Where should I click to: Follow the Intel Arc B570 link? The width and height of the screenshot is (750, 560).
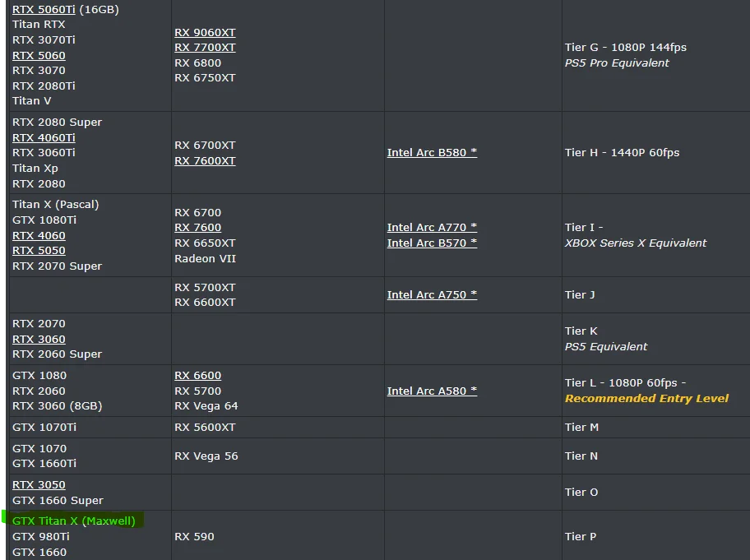click(432, 243)
